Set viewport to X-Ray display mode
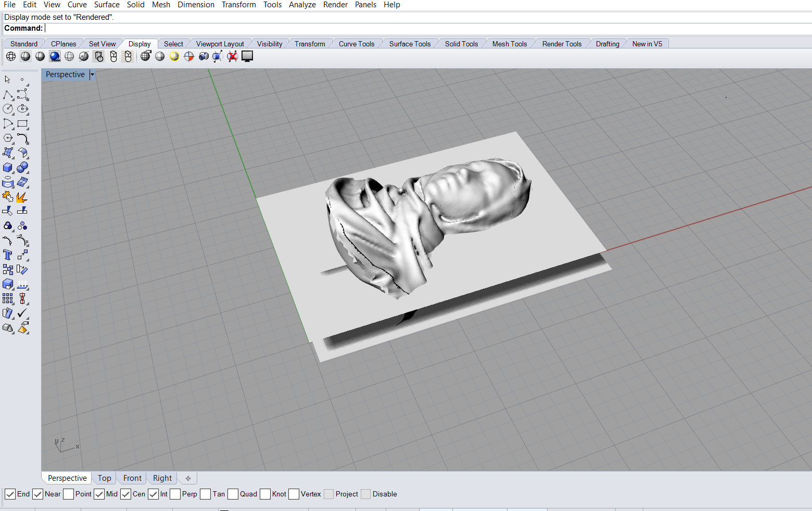 pos(84,56)
